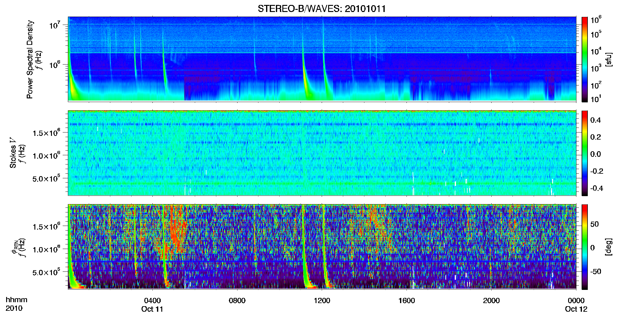Click 10^6 tick on Power Spectral Density frequency axis

coord(55,65)
